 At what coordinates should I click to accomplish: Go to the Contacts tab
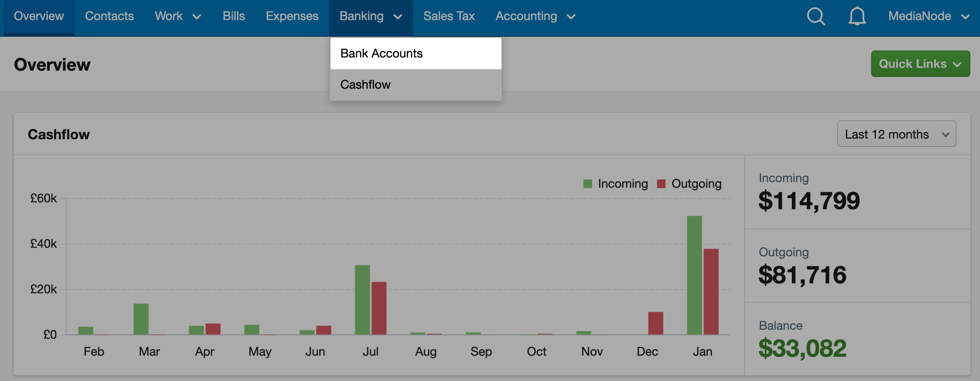click(x=109, y=16)
